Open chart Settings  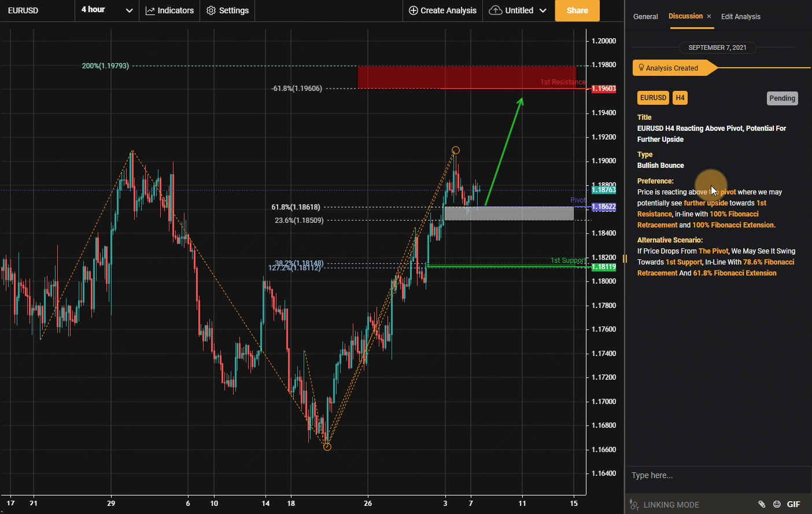(227, 10)
